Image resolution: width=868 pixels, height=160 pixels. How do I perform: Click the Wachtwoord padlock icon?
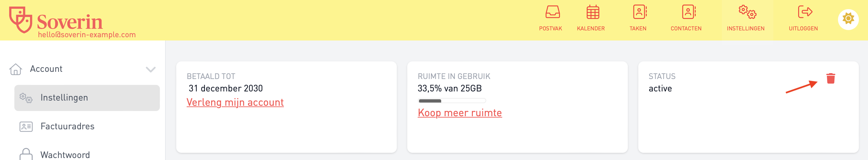[x=26, y=154]
